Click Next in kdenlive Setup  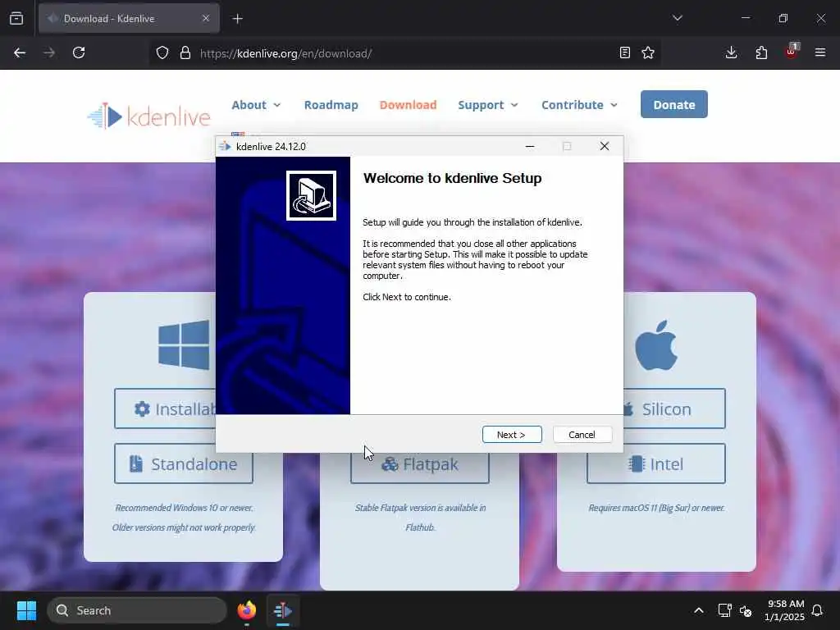point(512,435)
